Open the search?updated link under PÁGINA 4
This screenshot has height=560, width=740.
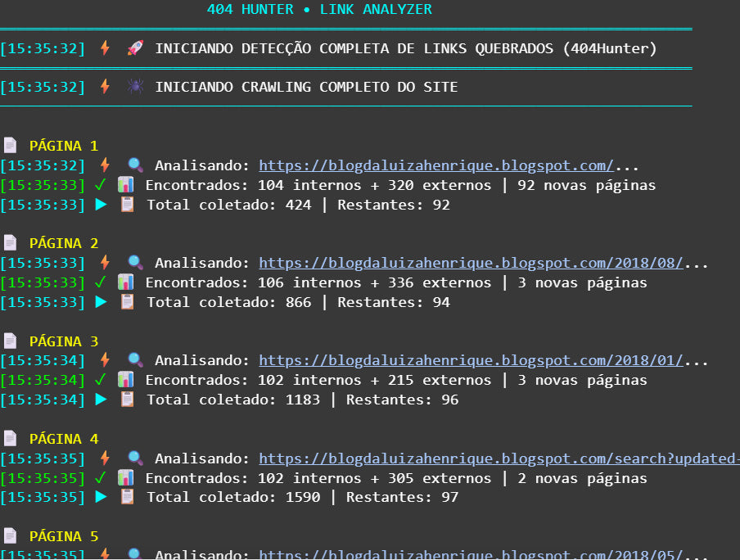[499, 458]
